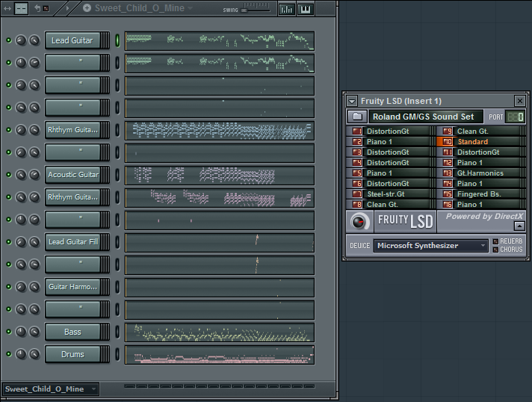Click the plus icon beside Sweet_Child_O_Mine title

pyautogui.click(x=87, y=7)
